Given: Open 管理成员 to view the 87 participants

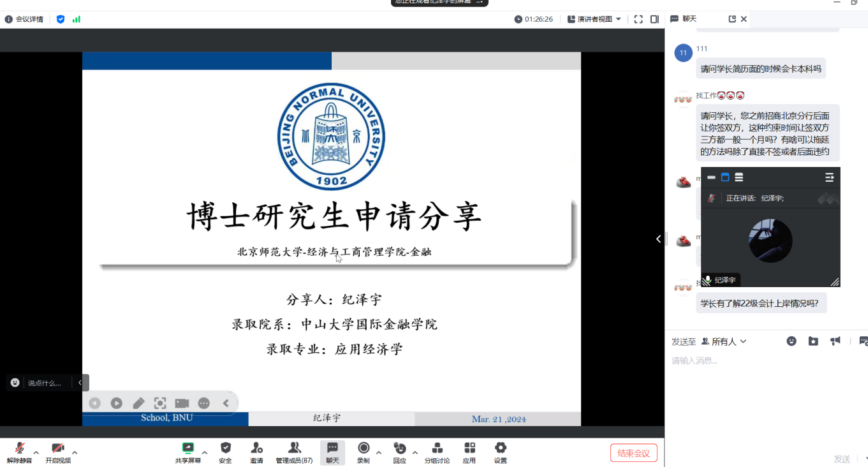Looking at the screenshot, I should point(294,452).
